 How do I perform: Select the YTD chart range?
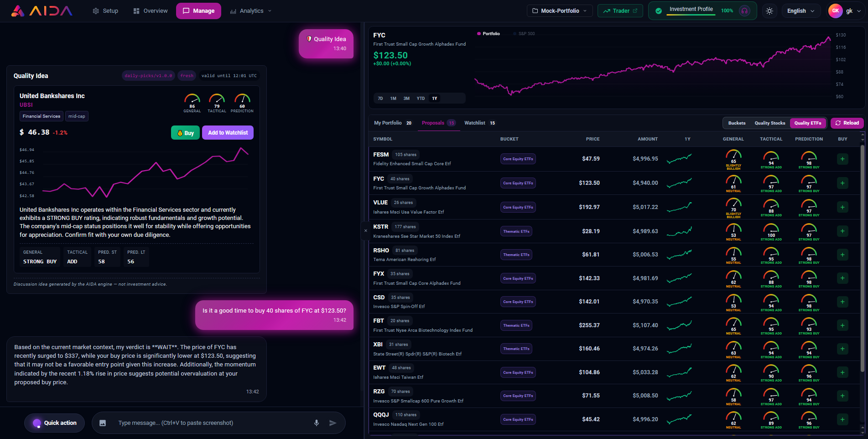click(421, 99)
